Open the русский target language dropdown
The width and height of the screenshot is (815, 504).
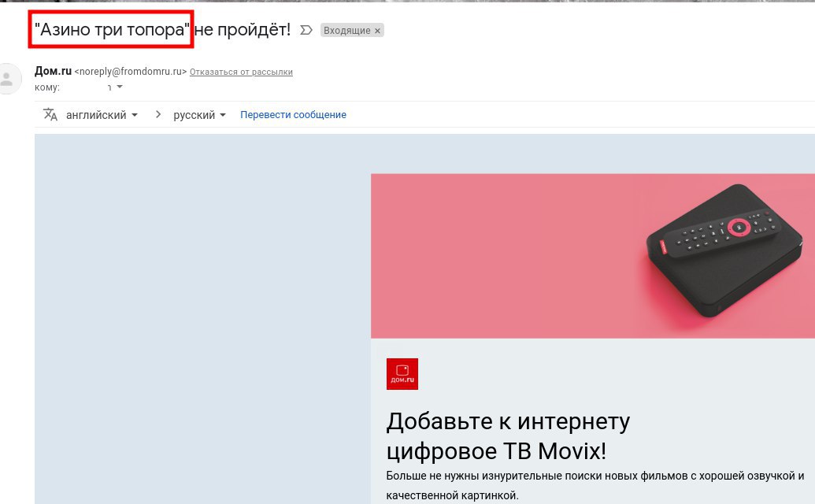[199, 115]
